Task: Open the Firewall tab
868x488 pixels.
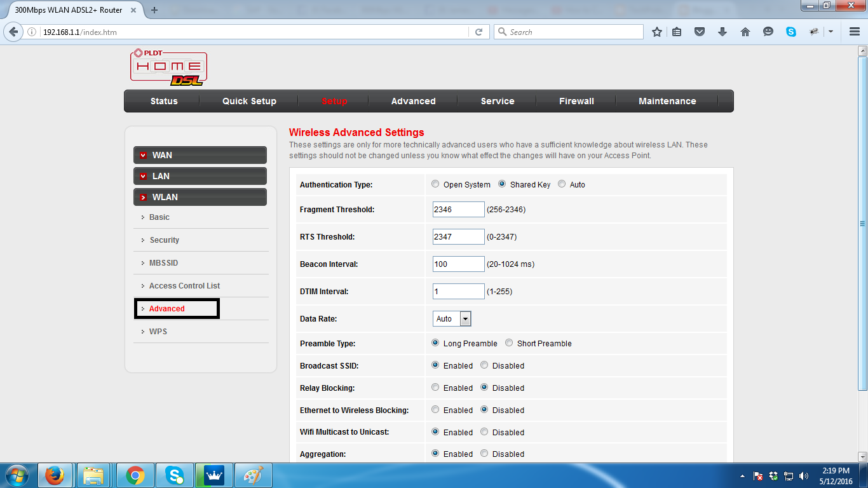Action: tap(576, 101)
